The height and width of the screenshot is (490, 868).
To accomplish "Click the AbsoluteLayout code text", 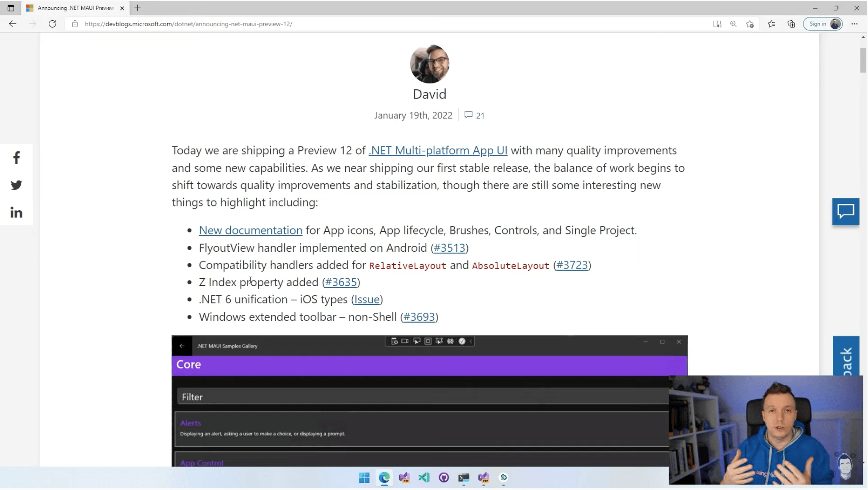I will pyautogui.click(x=511, y=266).
